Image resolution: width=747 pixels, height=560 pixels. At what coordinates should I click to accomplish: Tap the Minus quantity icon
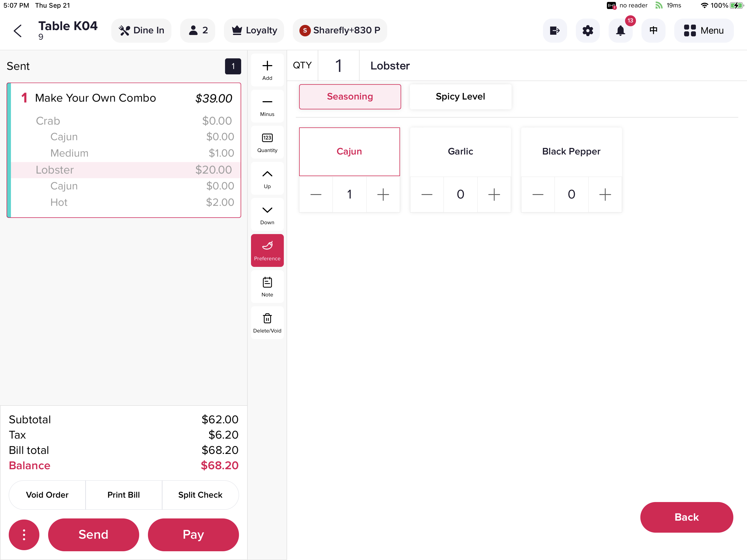267,101
